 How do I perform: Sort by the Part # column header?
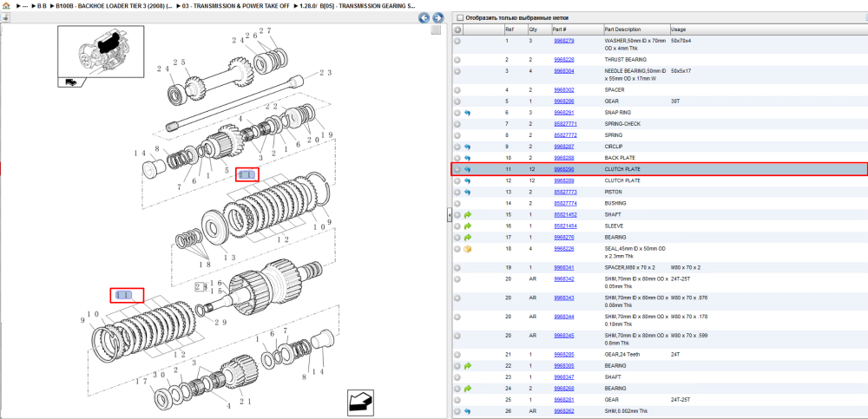(559, 29)
